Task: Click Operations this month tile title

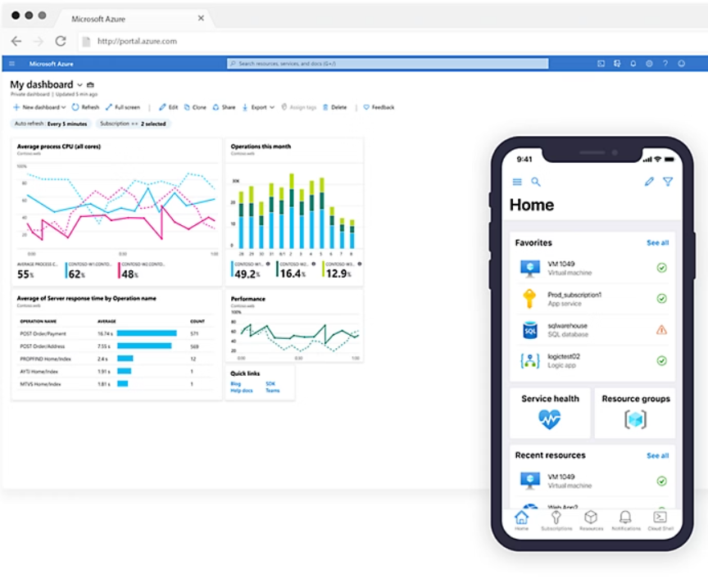Action: coord(261,147)
